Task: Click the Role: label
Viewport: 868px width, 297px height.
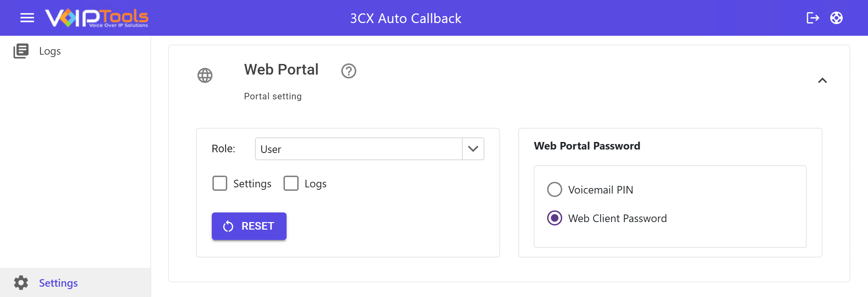Action: coord(223,148)
